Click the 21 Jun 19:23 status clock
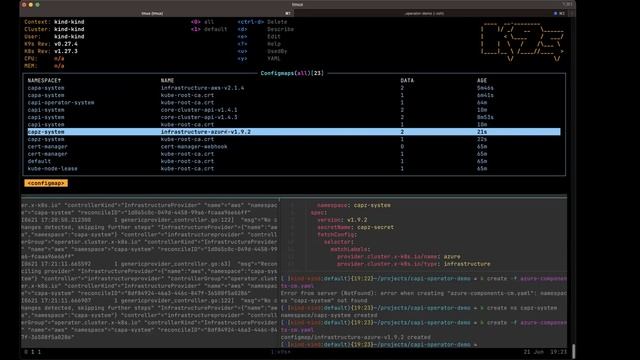The width and height of the screenshot is (640, 360). (x=545, y=352)
